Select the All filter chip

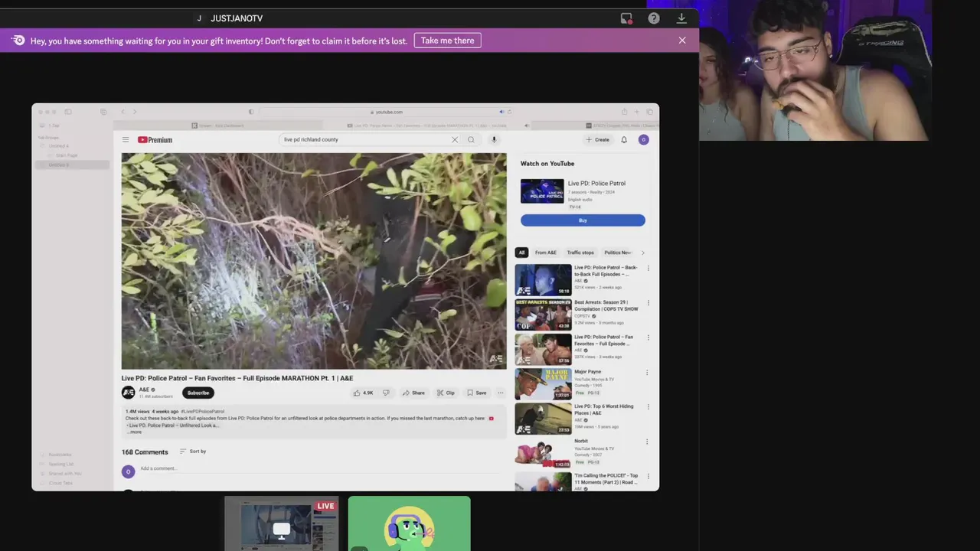pos(521,253)
